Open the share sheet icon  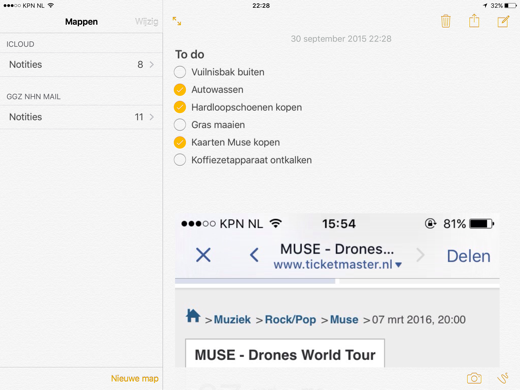pyautogui.click(x=474, y=21)
